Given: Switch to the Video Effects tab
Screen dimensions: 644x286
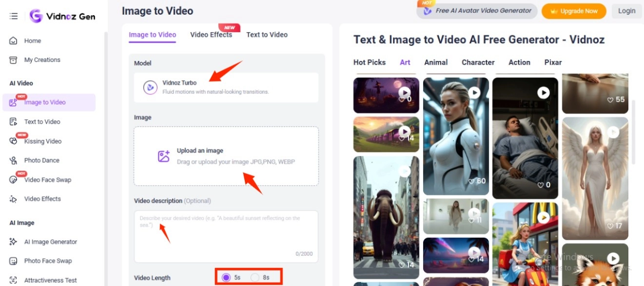Looking at the screenshot, I should 211,35.
